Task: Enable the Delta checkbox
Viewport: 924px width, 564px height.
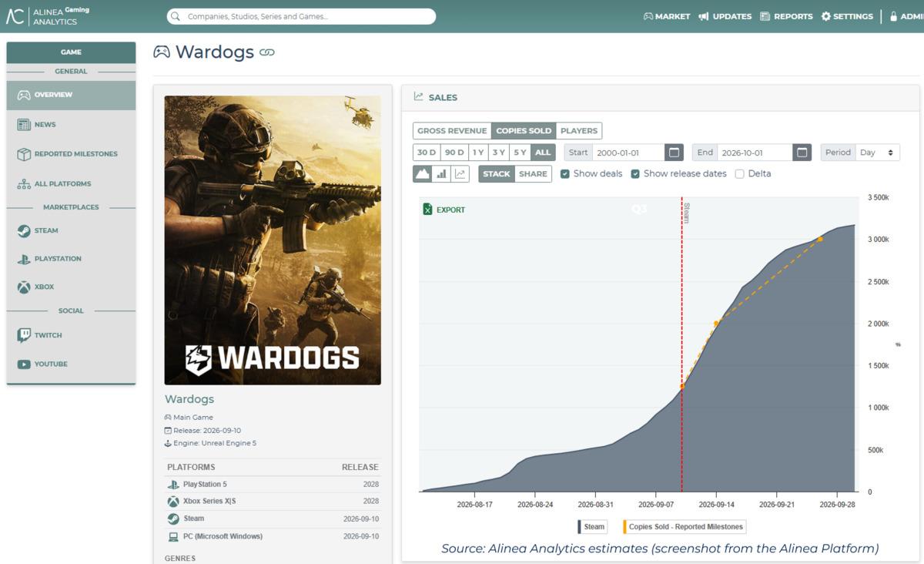Action: pyautogui.click(x=740, y=174)
